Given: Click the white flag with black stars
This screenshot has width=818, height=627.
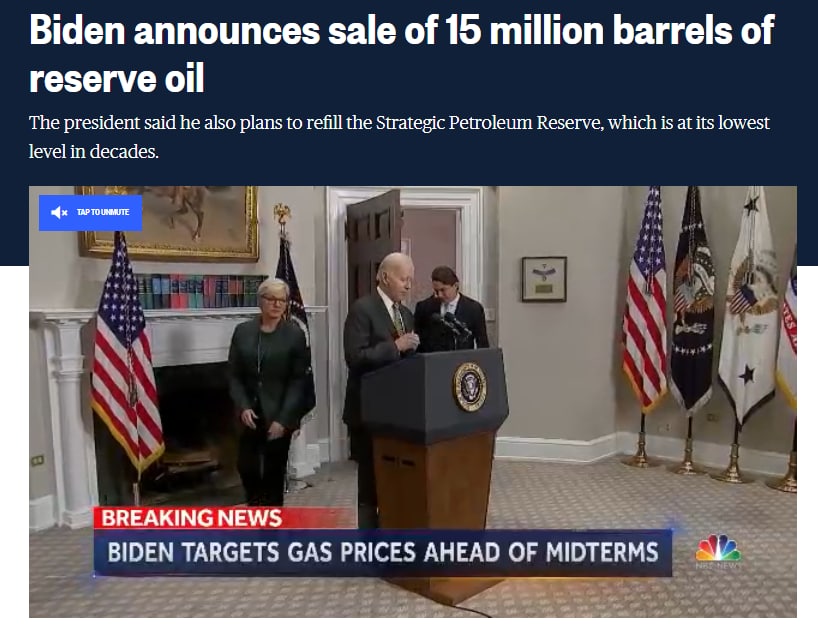Looking at the screenshot, I should point(748,308).
